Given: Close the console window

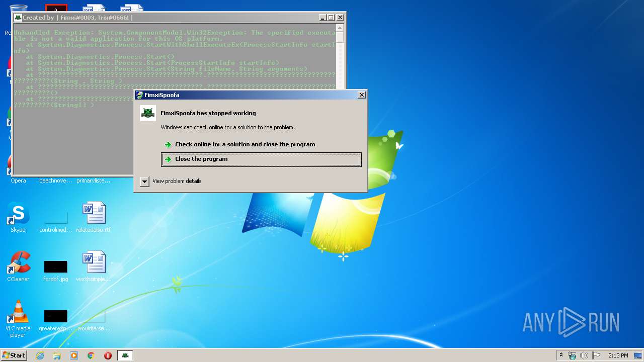Looking at the screenshot, I should pos(340,18).
